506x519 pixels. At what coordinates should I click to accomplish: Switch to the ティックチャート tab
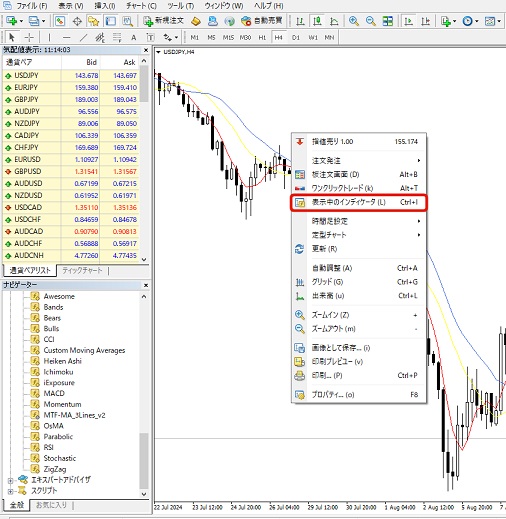[x=82, y=270]
